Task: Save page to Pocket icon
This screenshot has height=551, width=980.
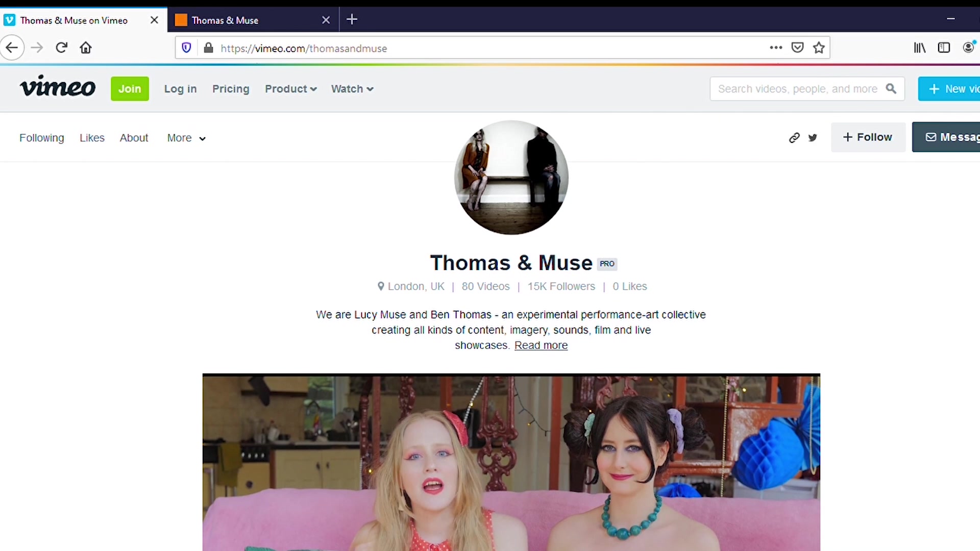Action: pos(798,48)
